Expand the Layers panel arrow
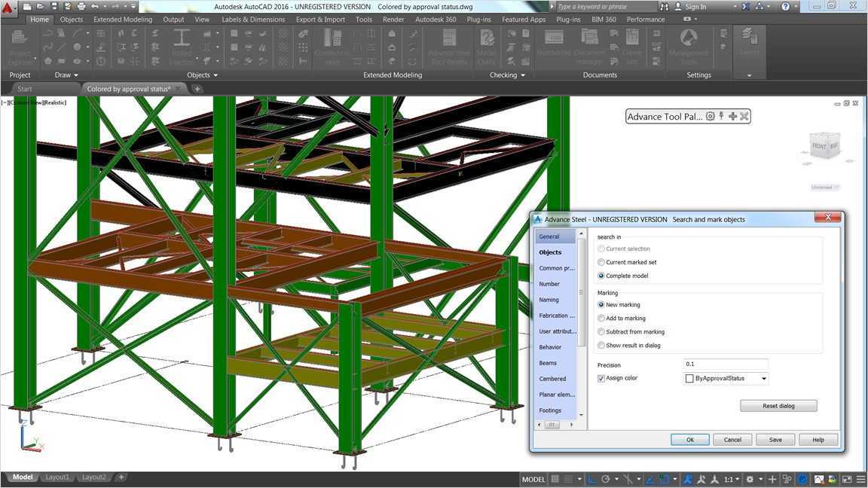 pyautogui.click(x=750, y=75)
